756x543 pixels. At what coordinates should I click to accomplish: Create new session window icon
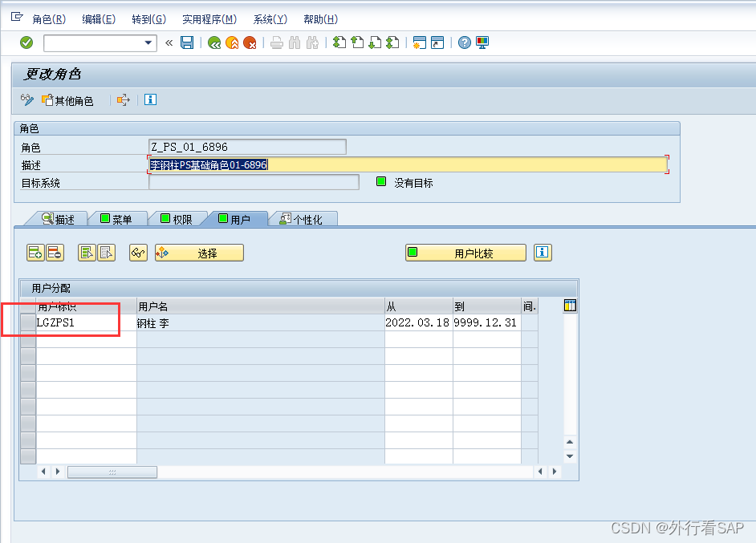click(420, 43)
